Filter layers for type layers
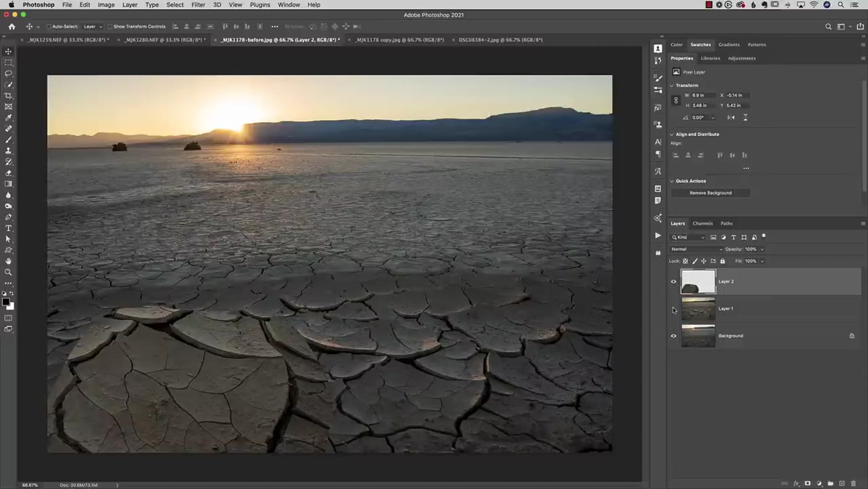Screen dimensions: 868x489 (733, 237)
